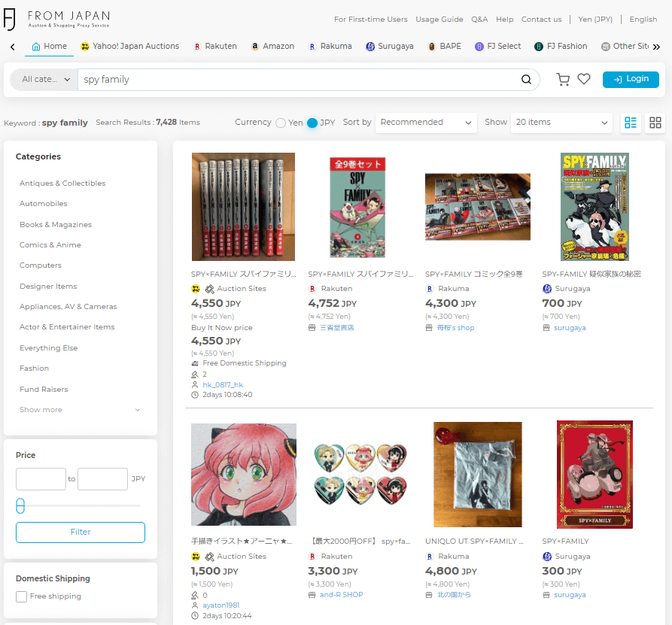Click the user icon beside hk_0817_hk
672x625 pixels.
click(195, 384)
